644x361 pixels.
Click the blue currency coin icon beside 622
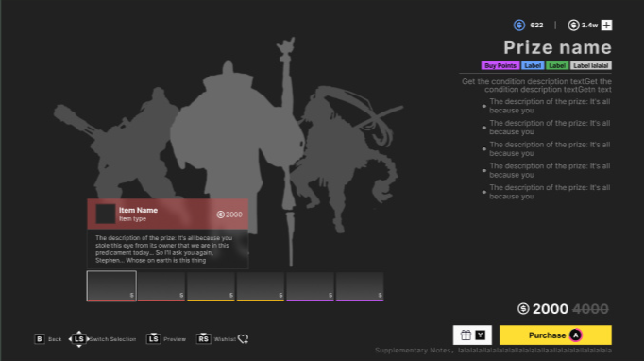click(519, 26)
